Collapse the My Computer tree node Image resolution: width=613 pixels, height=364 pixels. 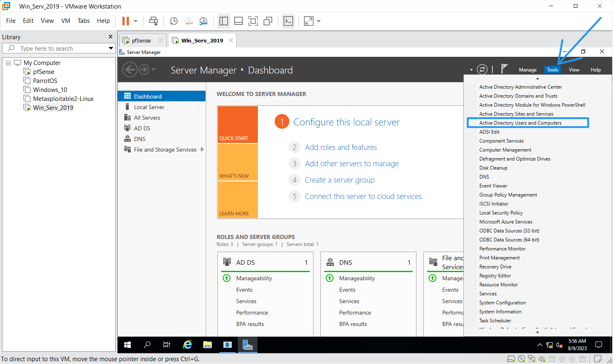pos(8,63)
